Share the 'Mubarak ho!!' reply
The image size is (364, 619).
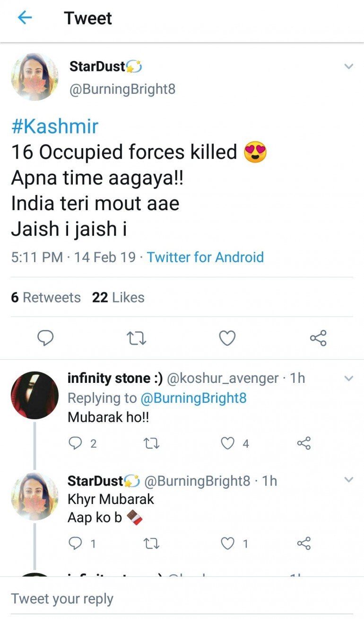303,443
